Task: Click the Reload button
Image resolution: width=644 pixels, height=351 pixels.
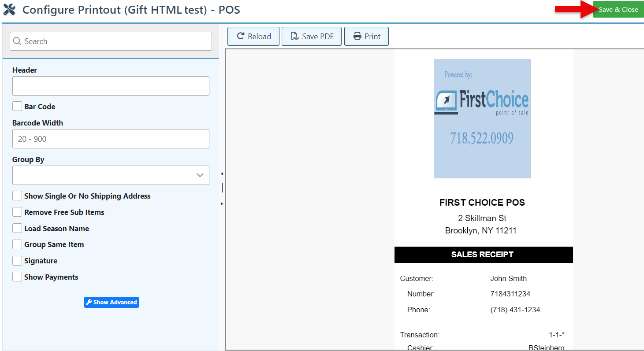Action: [253, 37]
